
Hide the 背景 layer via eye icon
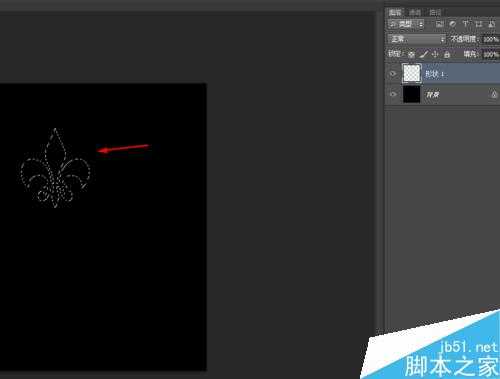[x=393, y=94]
